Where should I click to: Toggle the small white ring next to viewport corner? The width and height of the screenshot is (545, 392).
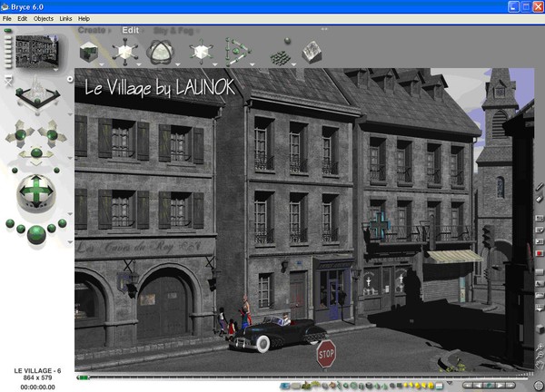[x=70, y=79]
